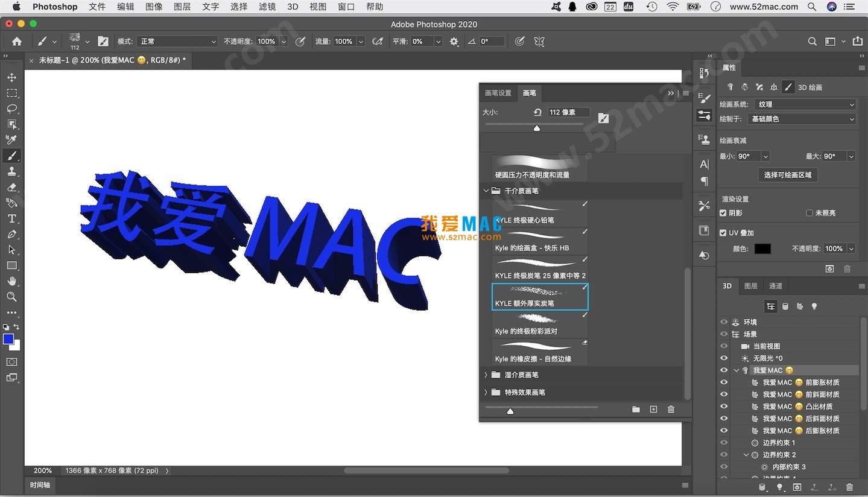The height and width of the screenshot is (497, 868).
Task: Open the 模式 blend mode dropdown
Action: (177, 42)
